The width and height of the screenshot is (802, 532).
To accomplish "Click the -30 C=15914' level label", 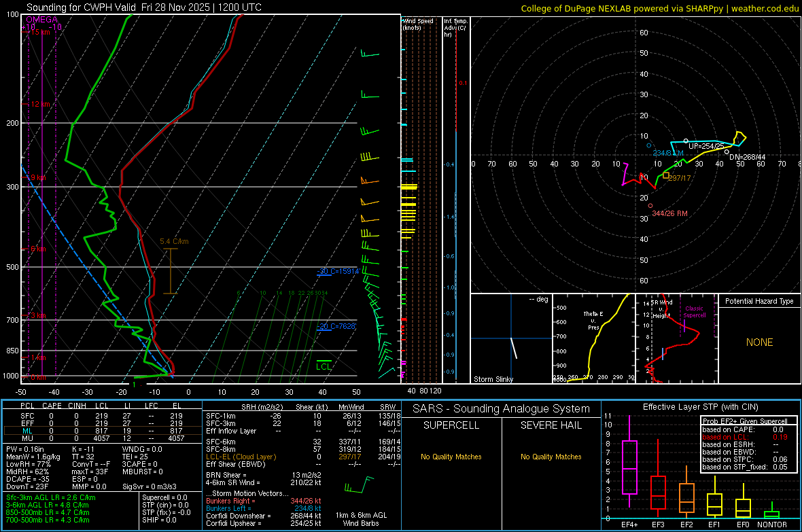I will (x=338, y=271).
